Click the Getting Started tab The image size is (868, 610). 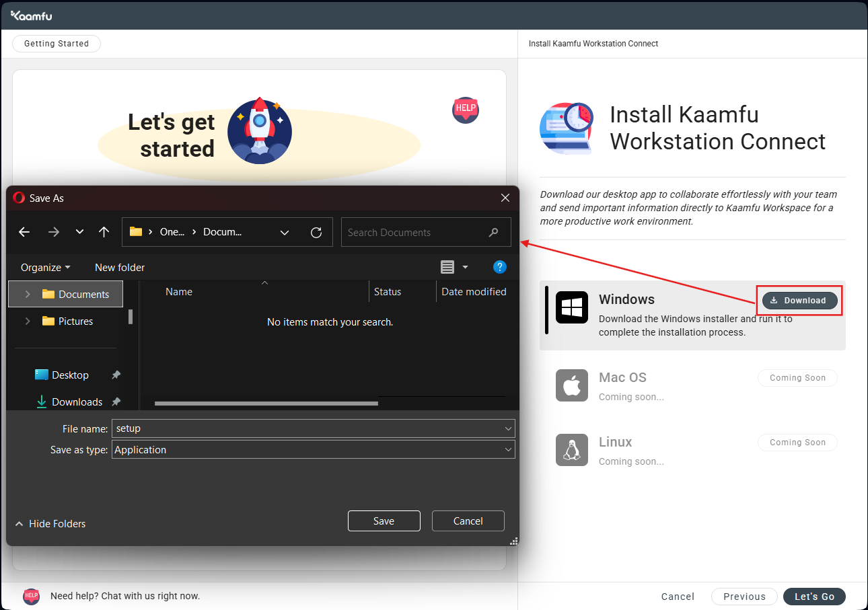click(57, 43)
